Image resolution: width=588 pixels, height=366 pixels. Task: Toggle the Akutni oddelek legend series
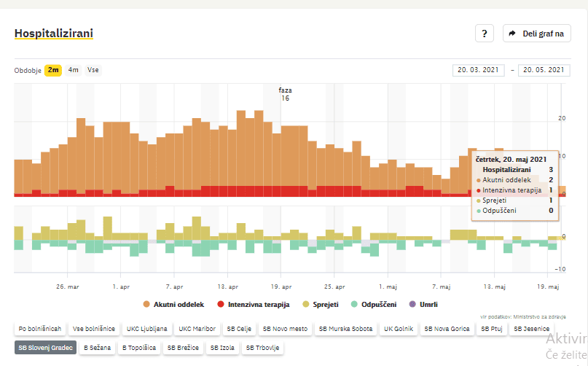click(x=174, y=304)
